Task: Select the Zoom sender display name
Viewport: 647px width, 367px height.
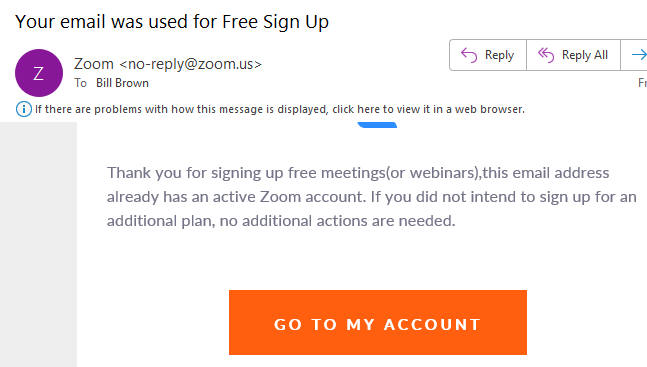Action: [x=94, y=64]
